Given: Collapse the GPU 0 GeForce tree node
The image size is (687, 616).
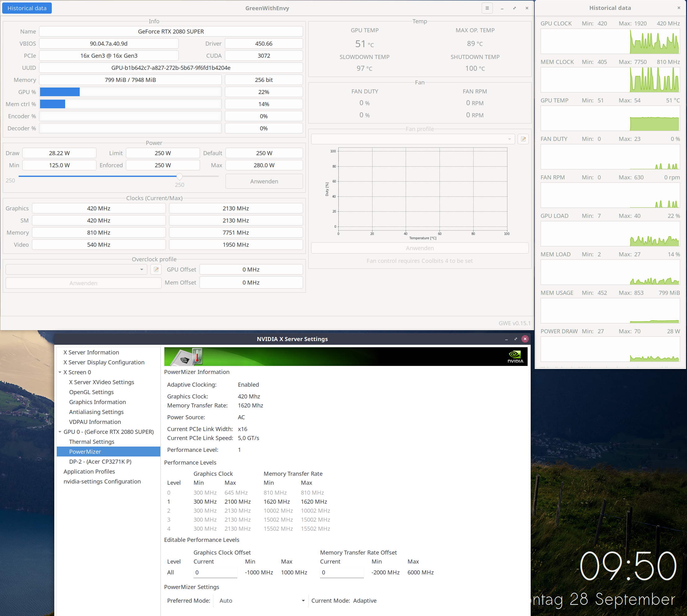Looking at the screenshot, I should click(60, 432).
